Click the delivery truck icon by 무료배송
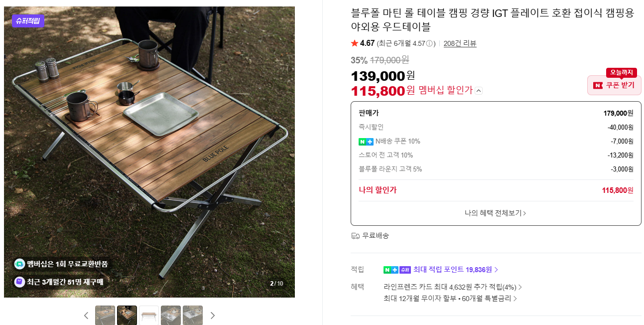Image resolution: width=644 pixels, height=325 pixels. click(355, 236)
